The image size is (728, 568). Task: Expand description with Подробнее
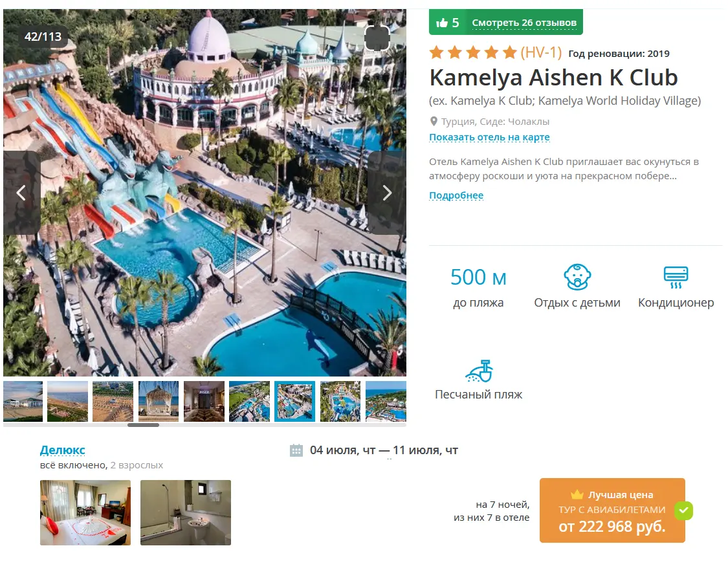(456, 195)
